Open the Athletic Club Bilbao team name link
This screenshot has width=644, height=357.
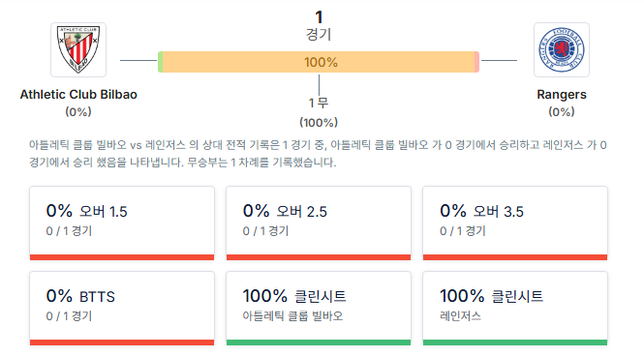pos(78,95)
